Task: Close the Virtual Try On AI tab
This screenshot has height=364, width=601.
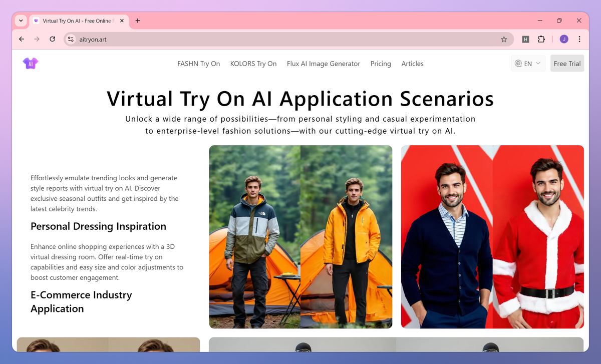Action: 122,21
